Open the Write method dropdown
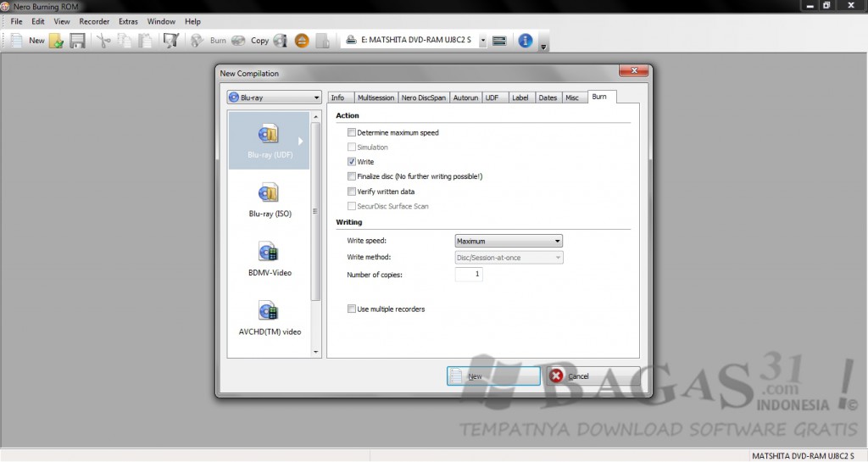 coord(509,258)
